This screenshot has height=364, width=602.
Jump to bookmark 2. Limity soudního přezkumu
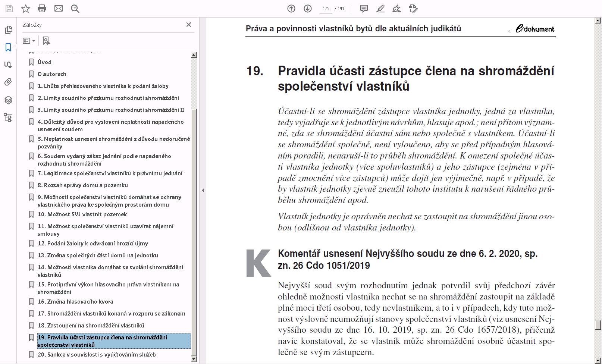point(108,98)
